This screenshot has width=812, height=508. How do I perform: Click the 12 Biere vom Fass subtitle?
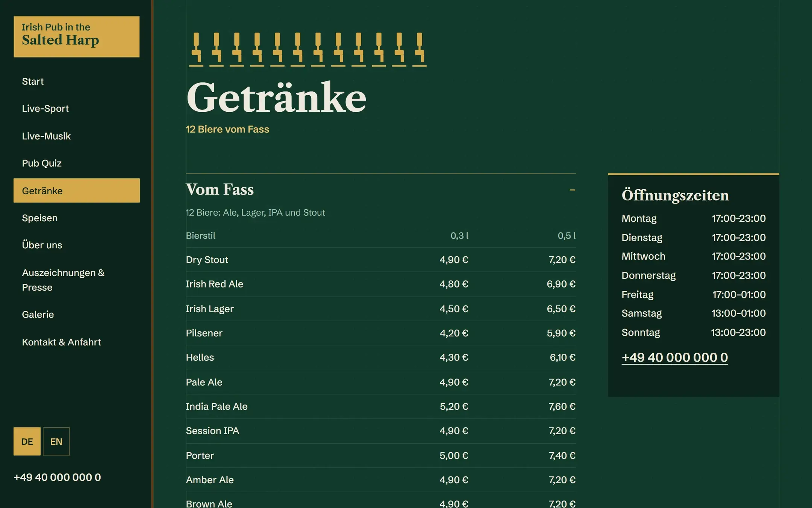(x=227, y=129)
